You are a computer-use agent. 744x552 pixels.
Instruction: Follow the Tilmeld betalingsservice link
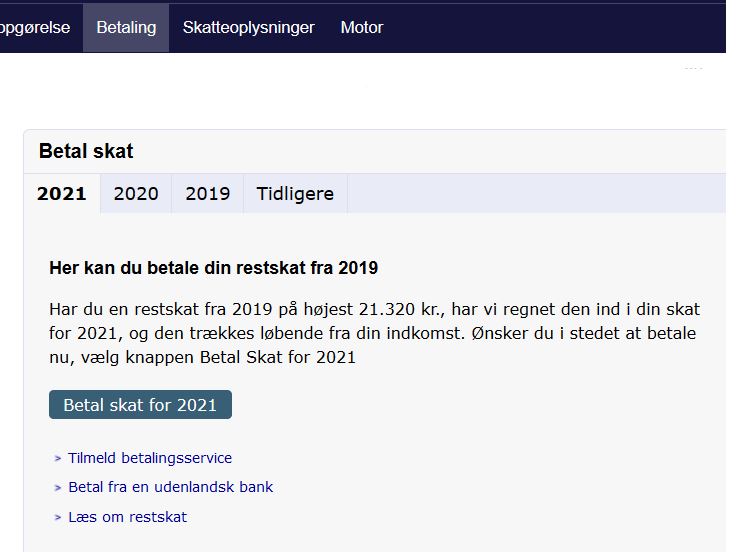tap(150, 458)
